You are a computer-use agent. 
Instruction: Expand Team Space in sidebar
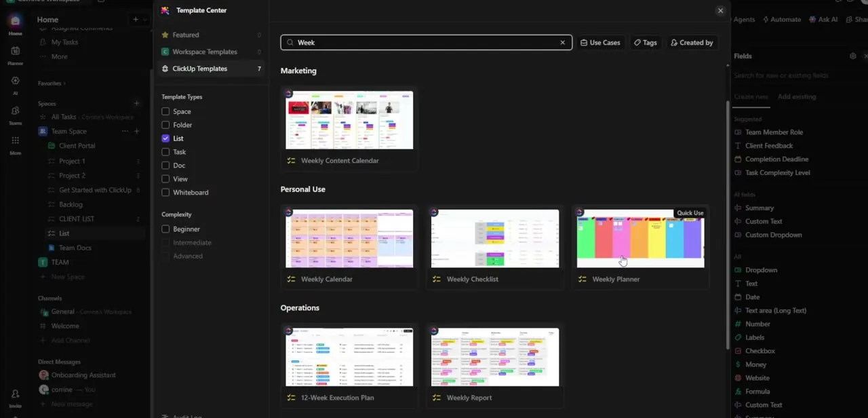tap(68, 132)
